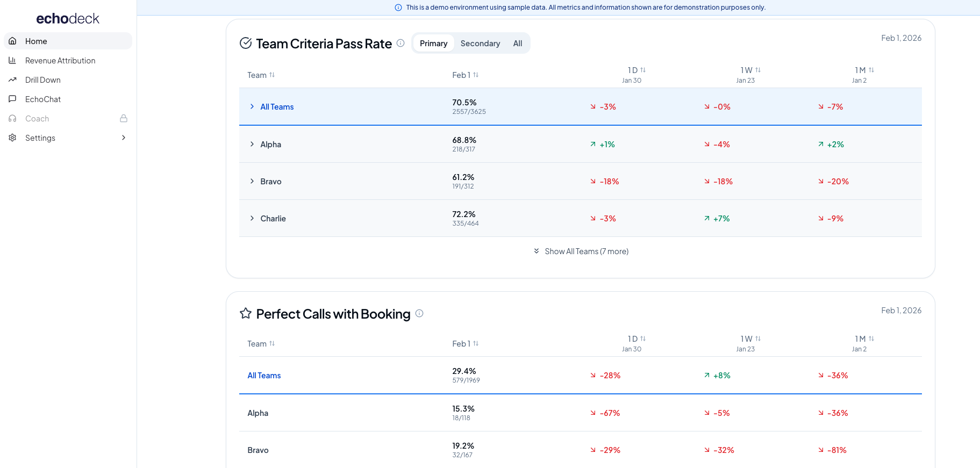Viewport: 980px width, 468px height.
Task: Click the info icon beside Perfect Calls with Booking
Action: [419, 313]
